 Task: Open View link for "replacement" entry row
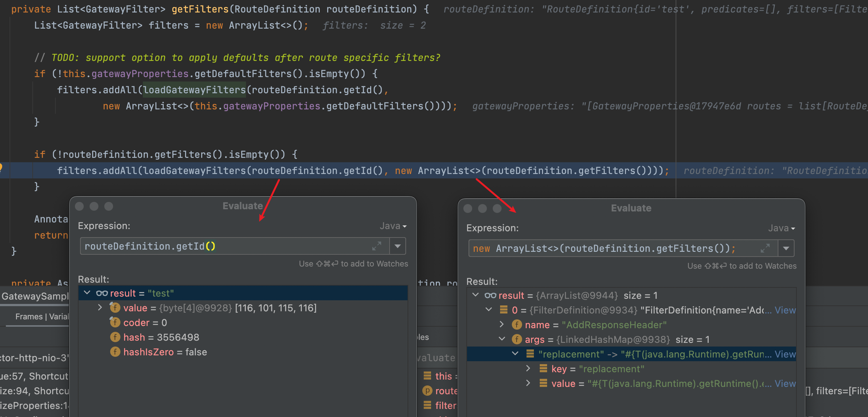pos(785,354)
